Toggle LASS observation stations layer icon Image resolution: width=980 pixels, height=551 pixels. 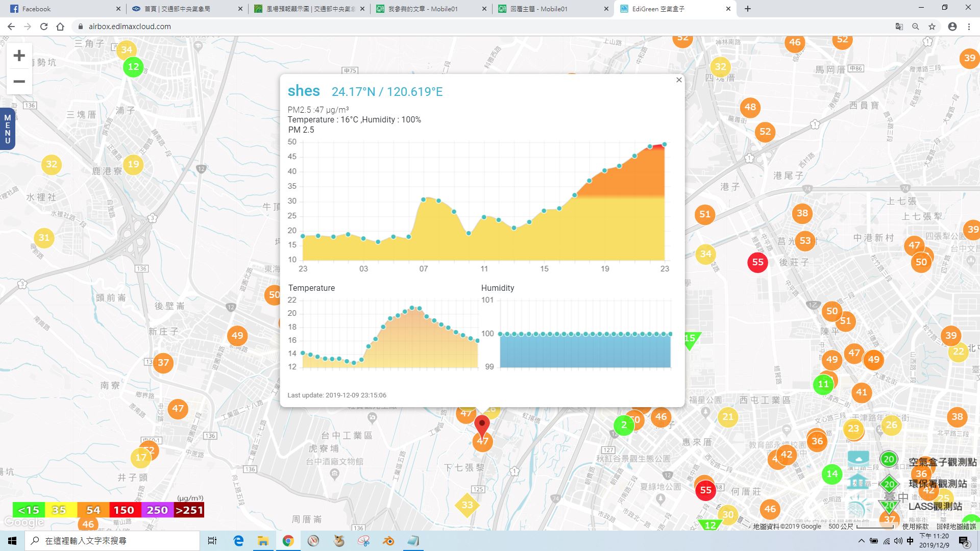(859, 507)
